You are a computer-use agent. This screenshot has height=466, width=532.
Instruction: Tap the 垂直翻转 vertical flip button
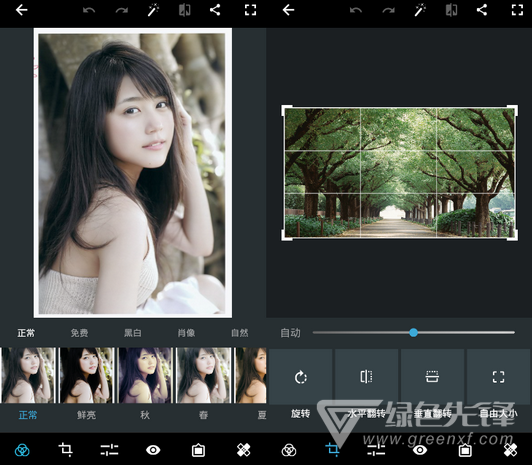[432, 377]
